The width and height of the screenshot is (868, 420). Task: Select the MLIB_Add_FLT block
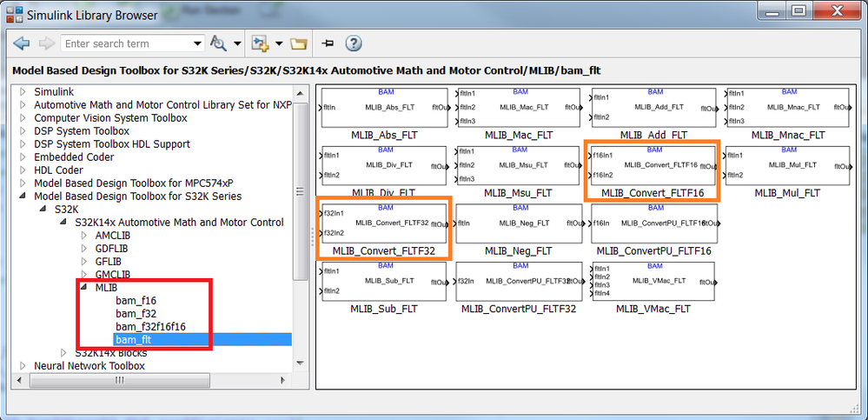(653, 108)
